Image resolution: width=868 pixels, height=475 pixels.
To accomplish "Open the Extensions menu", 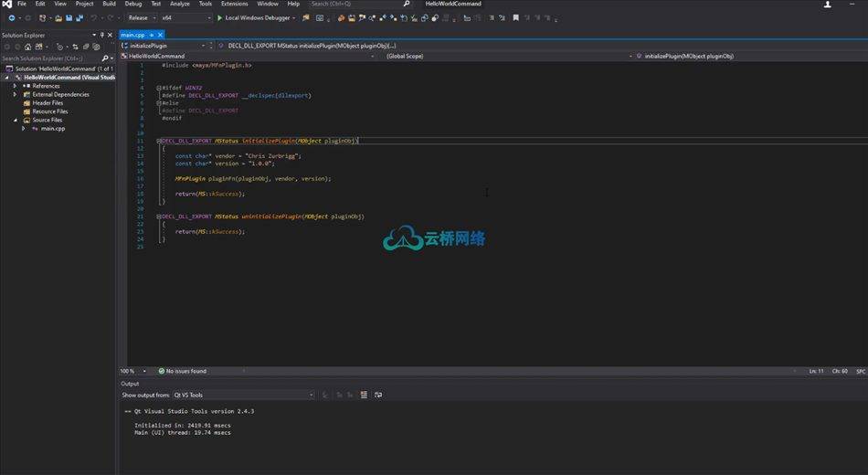I will pos(235,4).
